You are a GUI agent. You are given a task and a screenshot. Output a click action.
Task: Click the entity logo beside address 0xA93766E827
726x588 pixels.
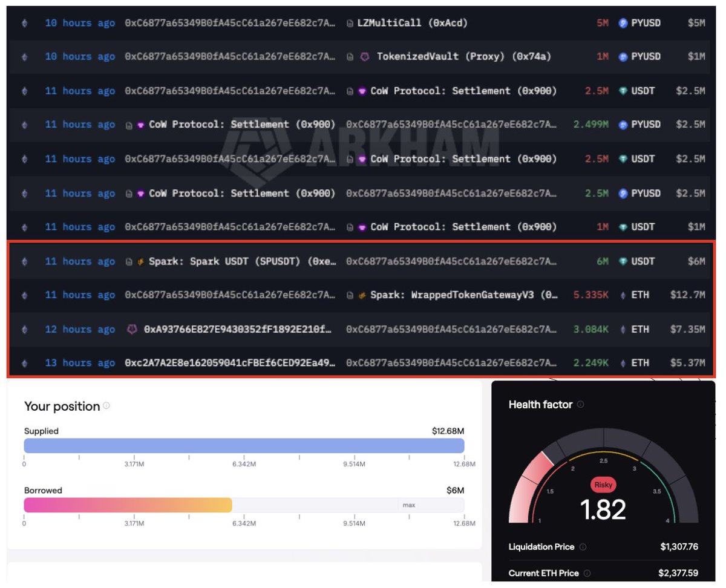132,330
